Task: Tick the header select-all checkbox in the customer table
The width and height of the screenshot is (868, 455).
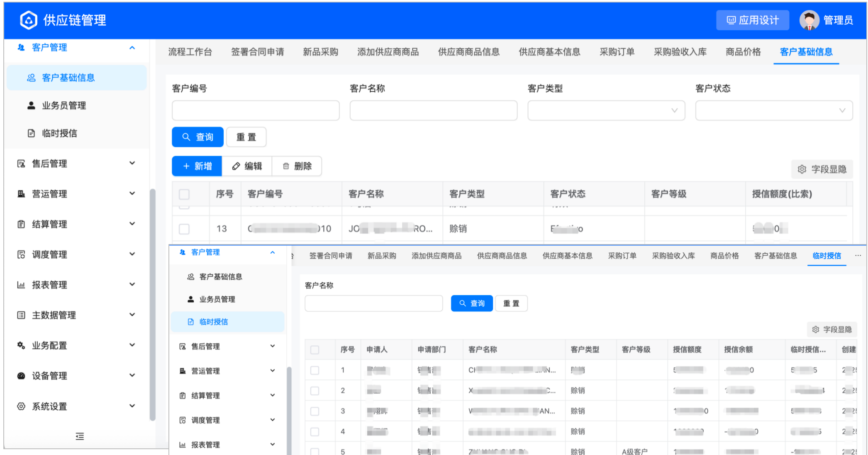Action: (184, 194)
